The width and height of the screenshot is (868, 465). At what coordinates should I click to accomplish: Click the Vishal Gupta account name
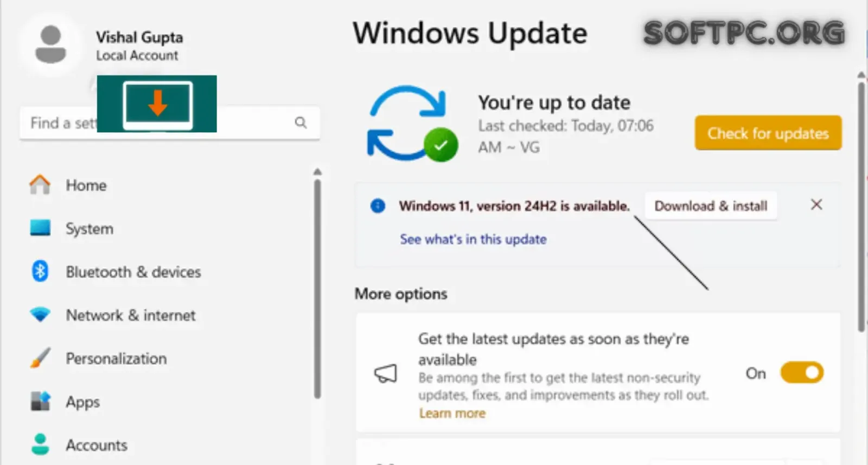(139, 37)
